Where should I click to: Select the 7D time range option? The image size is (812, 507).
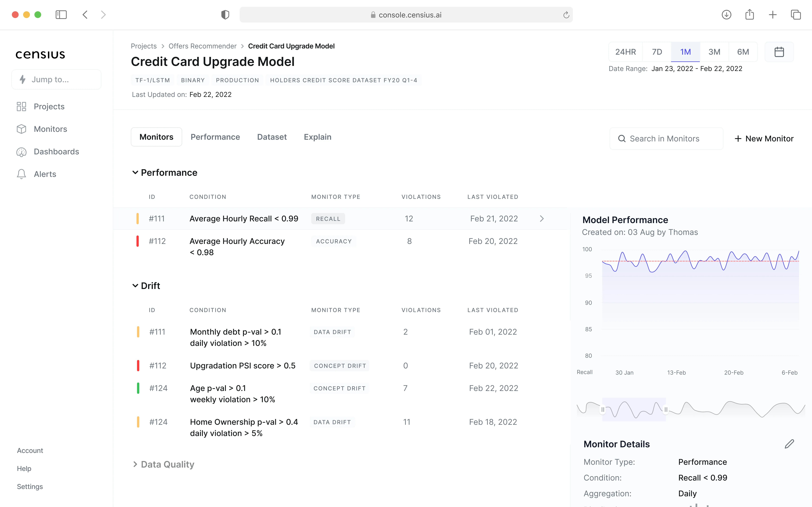[x=657, y=52]
